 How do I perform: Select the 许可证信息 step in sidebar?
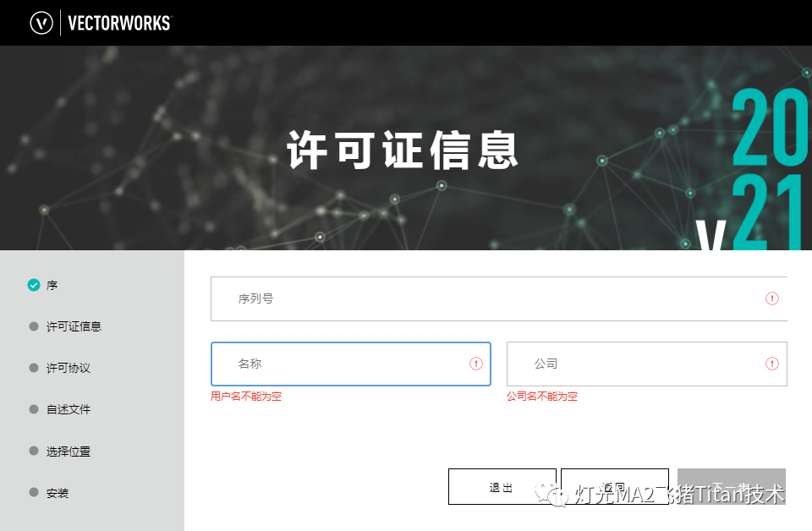point(74,326)
